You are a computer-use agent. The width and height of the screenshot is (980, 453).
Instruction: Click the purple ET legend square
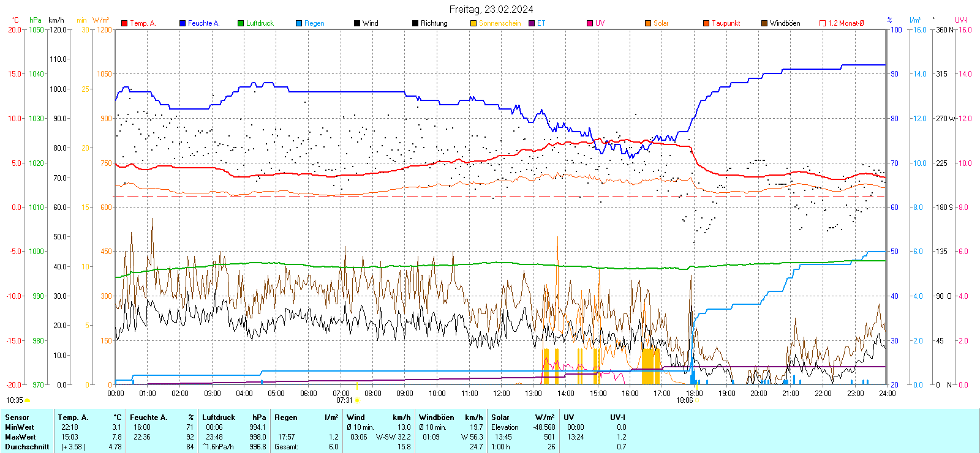tap(532, 23)
